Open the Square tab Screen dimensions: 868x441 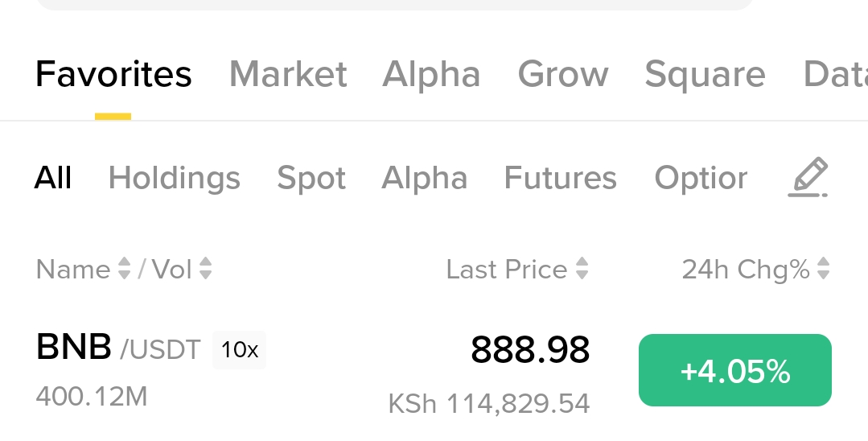coord(705,75)
